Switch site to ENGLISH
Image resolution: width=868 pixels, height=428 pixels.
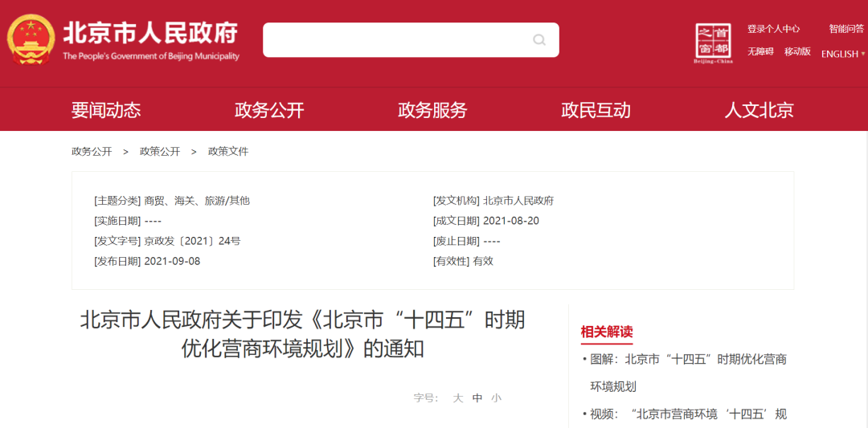[839, 54]
